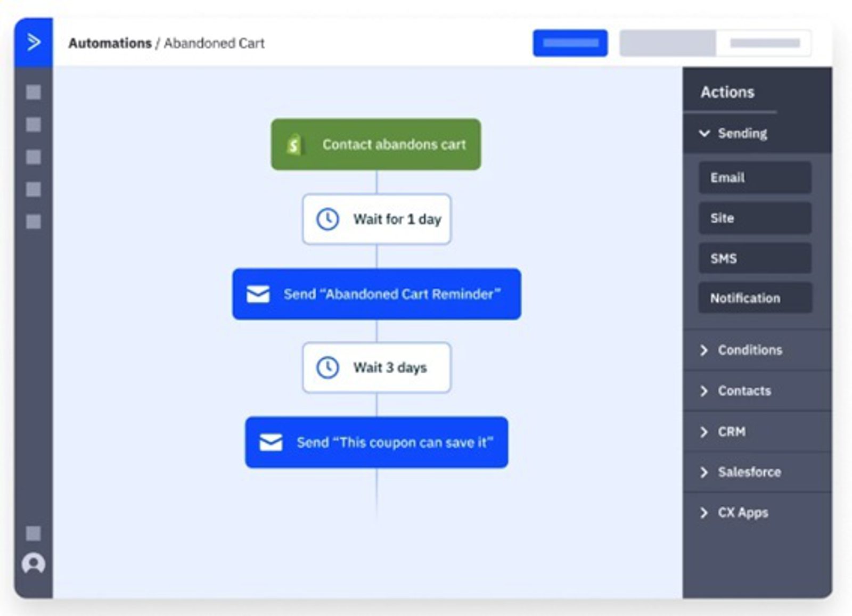Choose the Notification action

pos(755,298)
